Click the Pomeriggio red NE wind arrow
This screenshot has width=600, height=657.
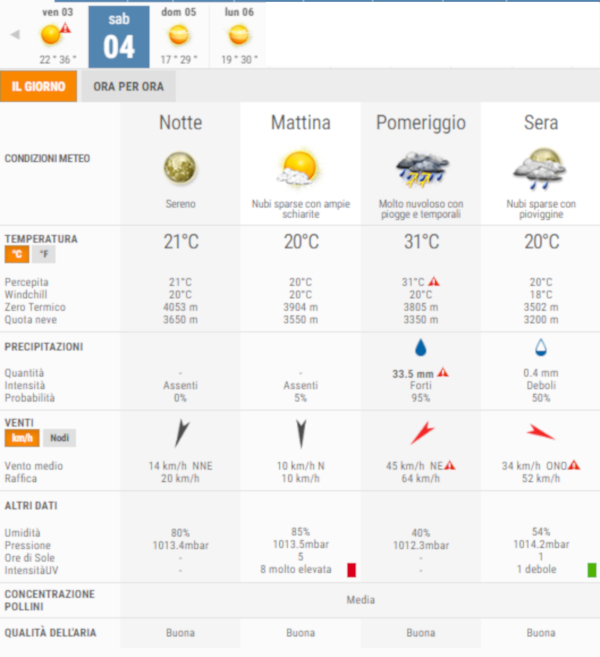(422, 433)
